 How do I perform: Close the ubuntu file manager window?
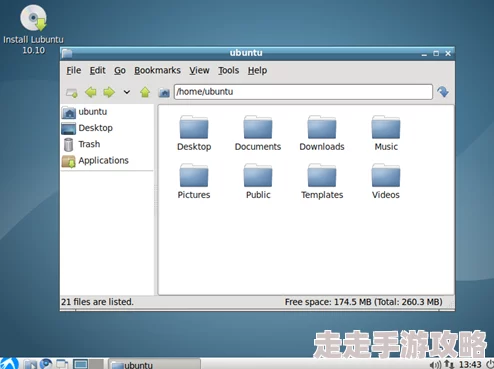coord(448,53)
